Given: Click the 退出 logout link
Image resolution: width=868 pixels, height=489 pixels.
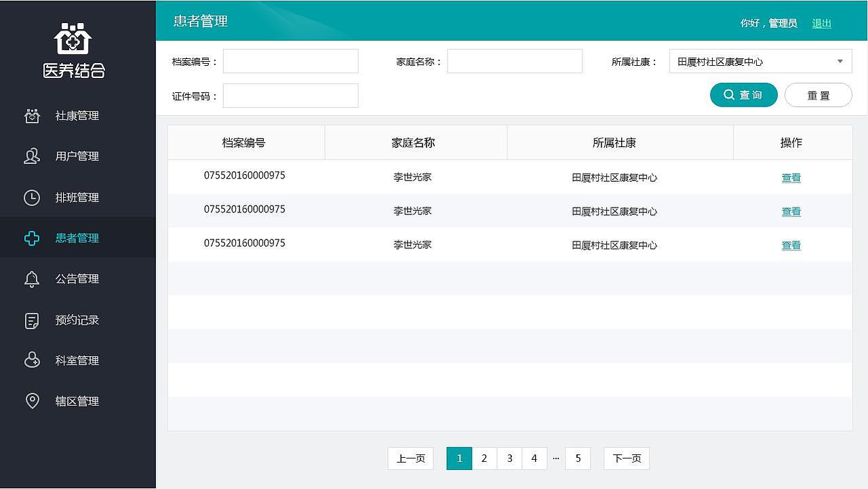Looking at the screenshot, I should click(x=822, y=23).
